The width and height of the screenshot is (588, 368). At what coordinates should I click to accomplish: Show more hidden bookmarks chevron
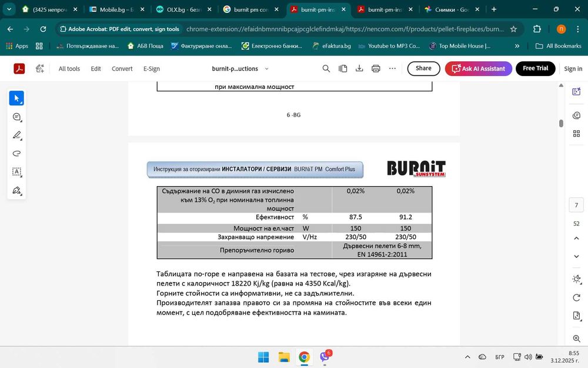pyautogui.click(x=517, y=46)
